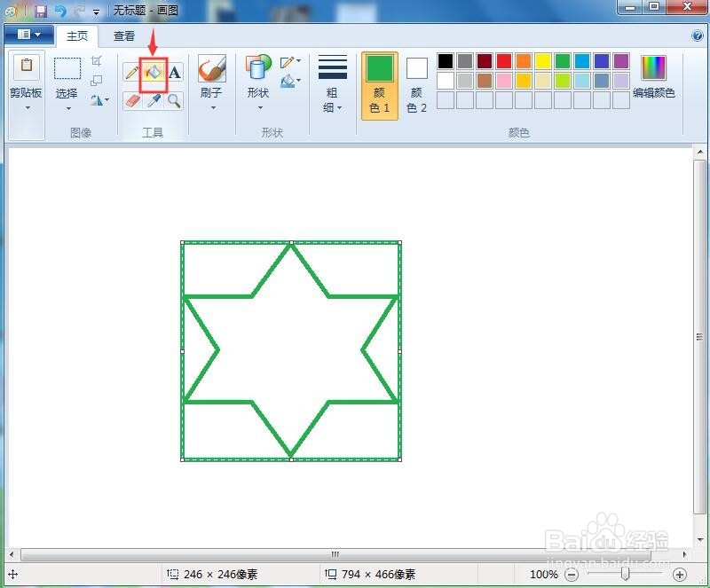Select the Fill with color bucket tool
Screen dimensions: 710x588
click(154, 73)
